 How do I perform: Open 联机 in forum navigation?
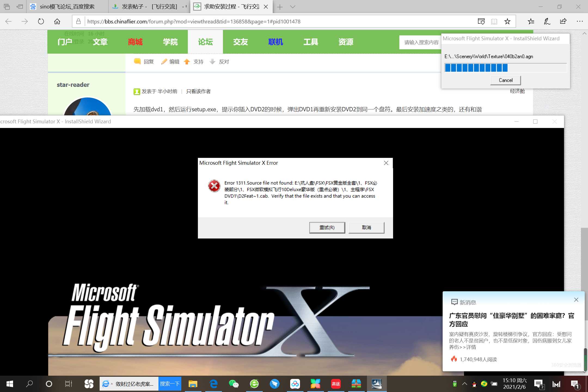[276, 42]
